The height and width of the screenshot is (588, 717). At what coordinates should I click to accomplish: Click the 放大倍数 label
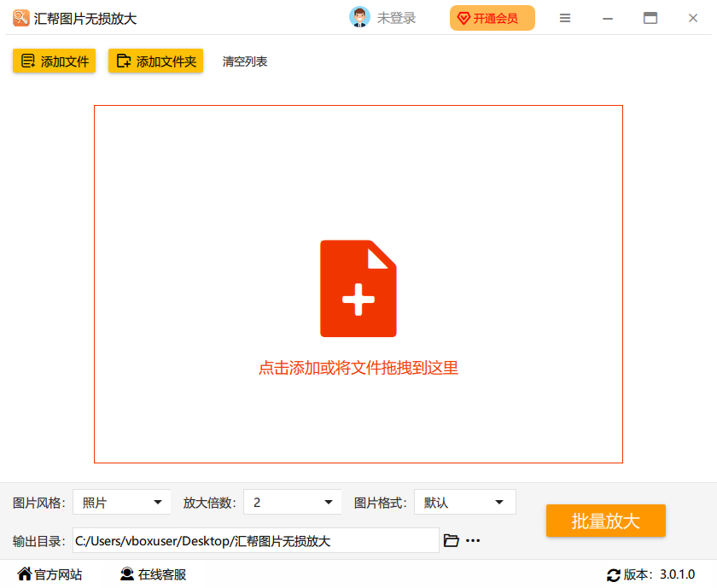click(209, 503)
